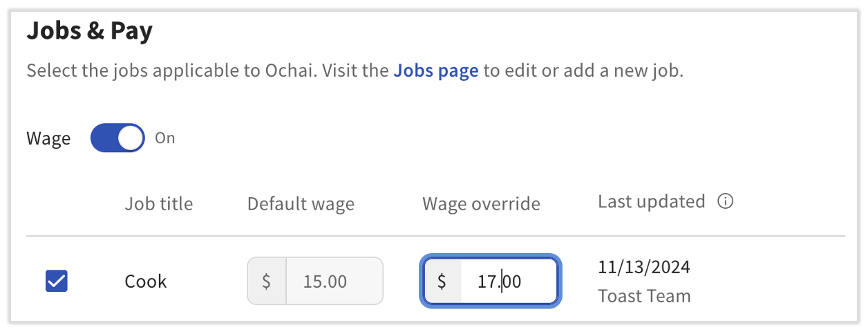Image resolution: width=868 pixels, height=332 pixels.
Task: Click the Wage override field showing 17.00
Action: pyautogui.click(x=508, y=282)
